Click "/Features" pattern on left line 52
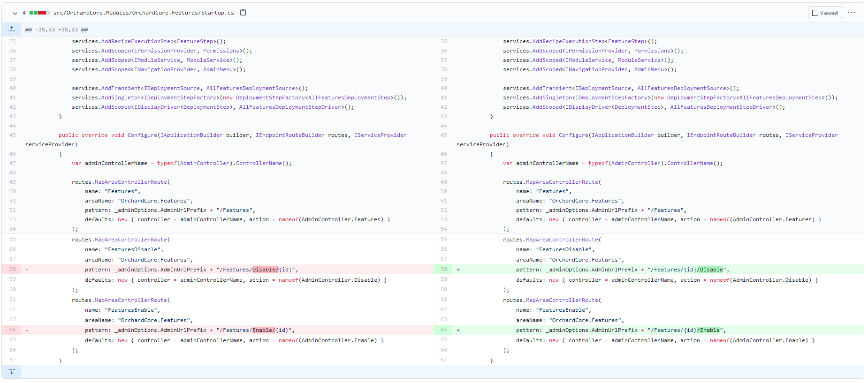868x383 pixels. (x=234, y=210)
